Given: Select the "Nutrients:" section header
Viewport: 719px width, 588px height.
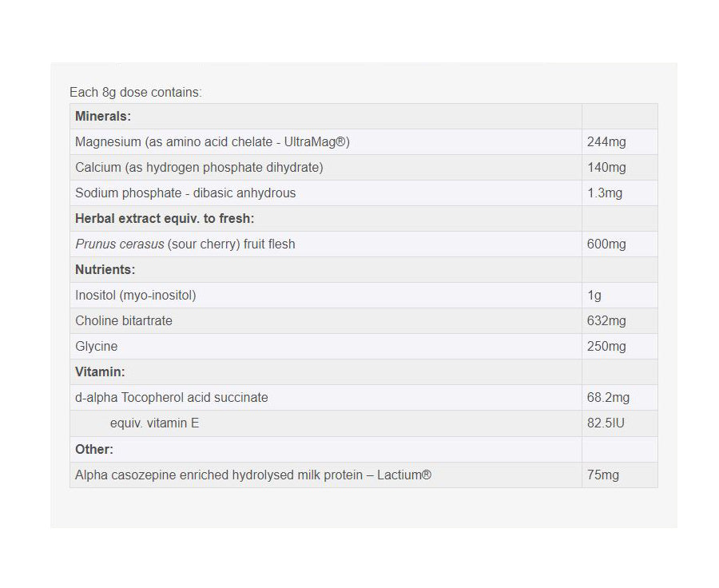Looking at the screenshot, I should tap(105, 270).
